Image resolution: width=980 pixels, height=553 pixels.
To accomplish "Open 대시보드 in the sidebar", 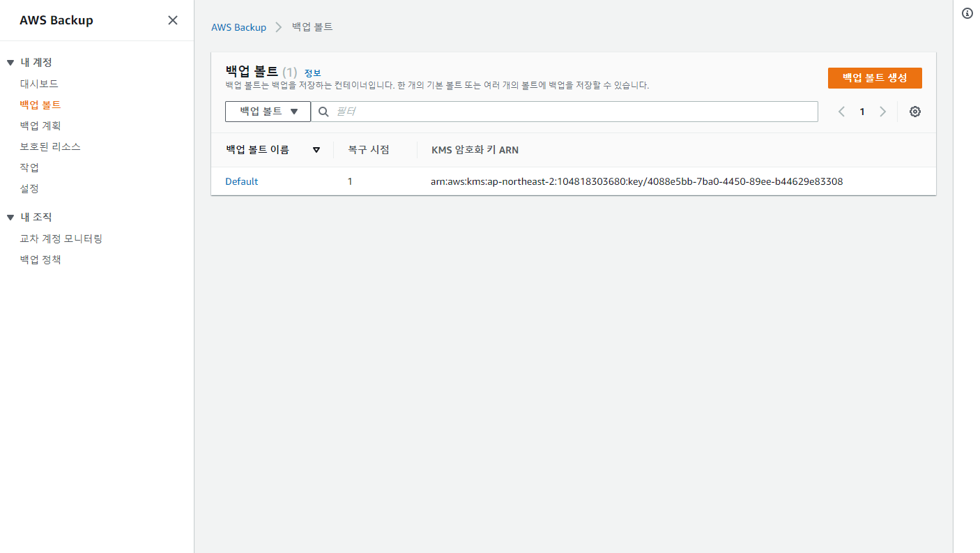I will pos(39,84).
